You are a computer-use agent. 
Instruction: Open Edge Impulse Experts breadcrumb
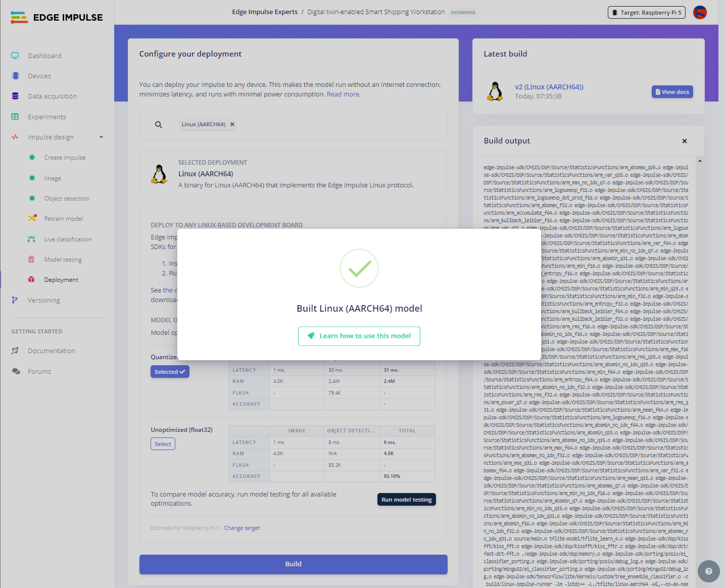pyautogui.click(x=265, y=12)
